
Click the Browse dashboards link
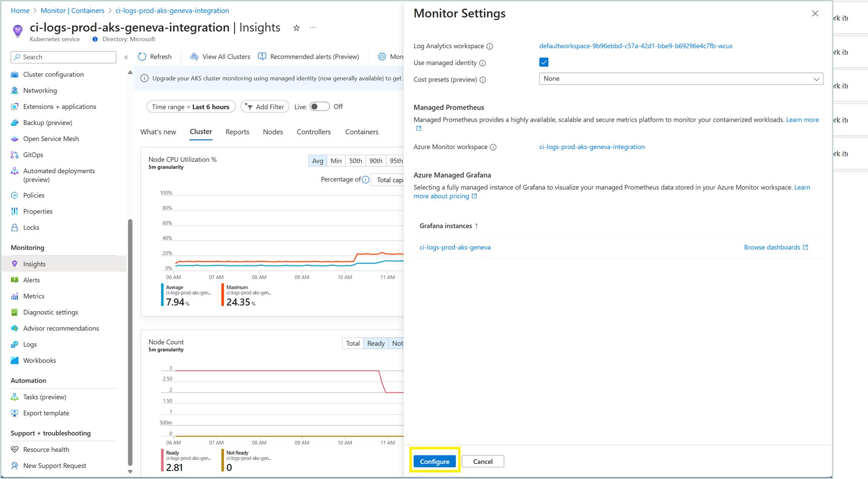point(776,247)
